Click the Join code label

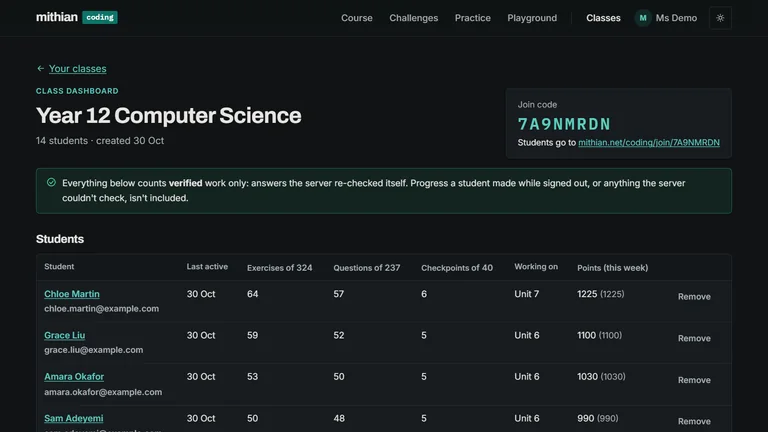coord(537,104)
